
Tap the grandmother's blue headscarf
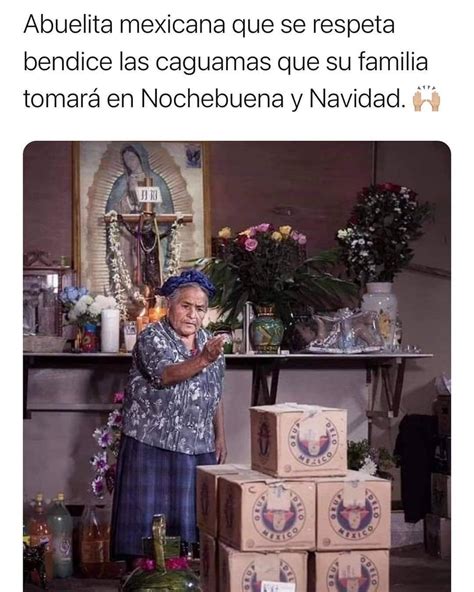tap(188, 282)
